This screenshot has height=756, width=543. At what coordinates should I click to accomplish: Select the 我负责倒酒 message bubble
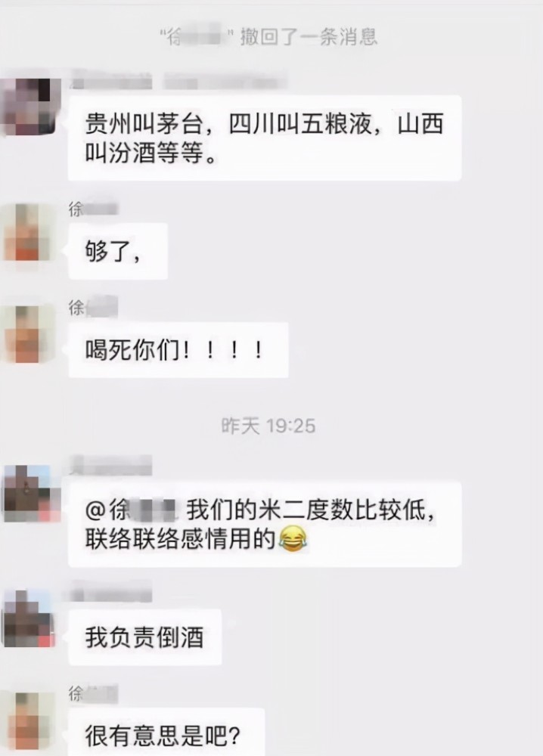(x=144, y=637)
